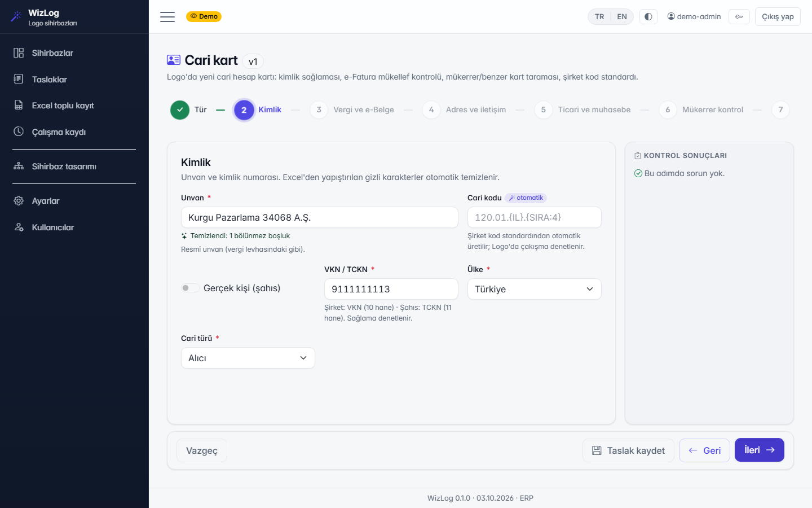Image resolution: width=812 pixels, height=508 pixels.
Task: Click the Unvan input field
Action: tap(320, 217)
